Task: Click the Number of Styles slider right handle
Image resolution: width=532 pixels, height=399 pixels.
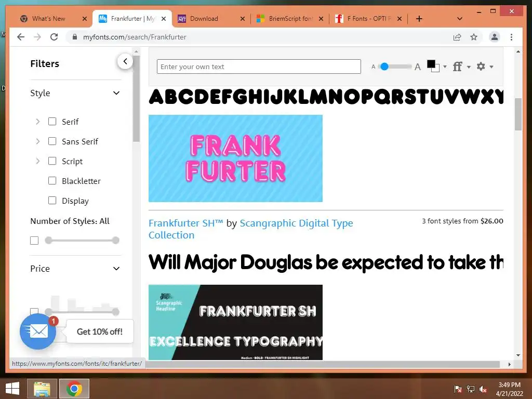Action: point(116,240)
